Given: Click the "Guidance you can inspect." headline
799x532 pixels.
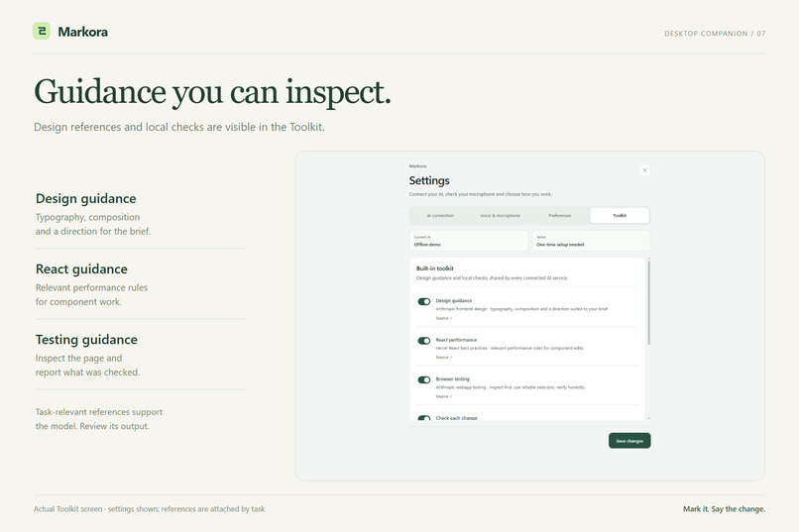Looking at the screenshot, I should (x=212, y=93).
